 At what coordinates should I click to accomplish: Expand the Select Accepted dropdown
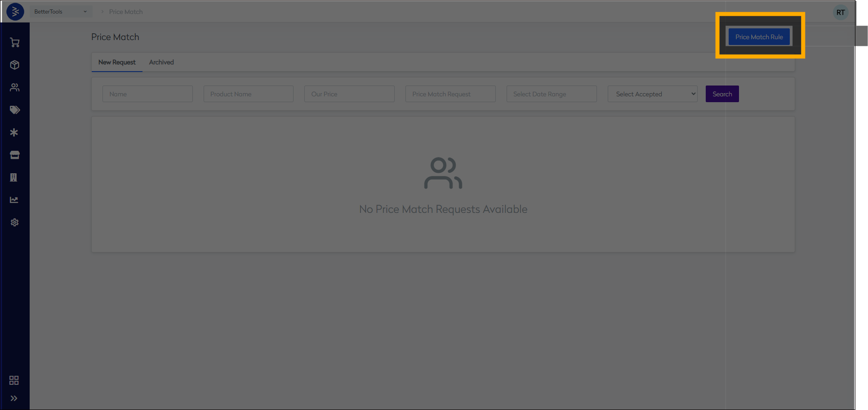[652, 94]
